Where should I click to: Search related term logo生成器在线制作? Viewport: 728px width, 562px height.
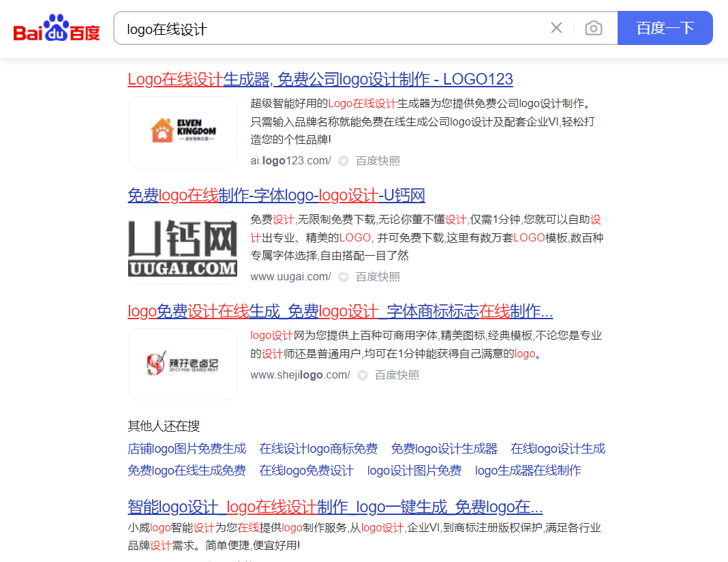(528, 471)
